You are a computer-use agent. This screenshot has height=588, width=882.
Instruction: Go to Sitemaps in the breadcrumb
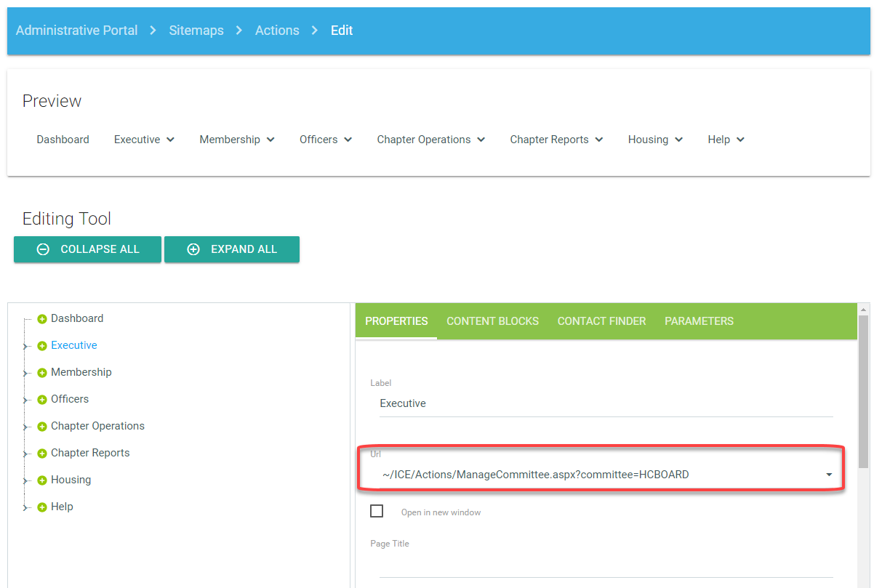[196, 31]
